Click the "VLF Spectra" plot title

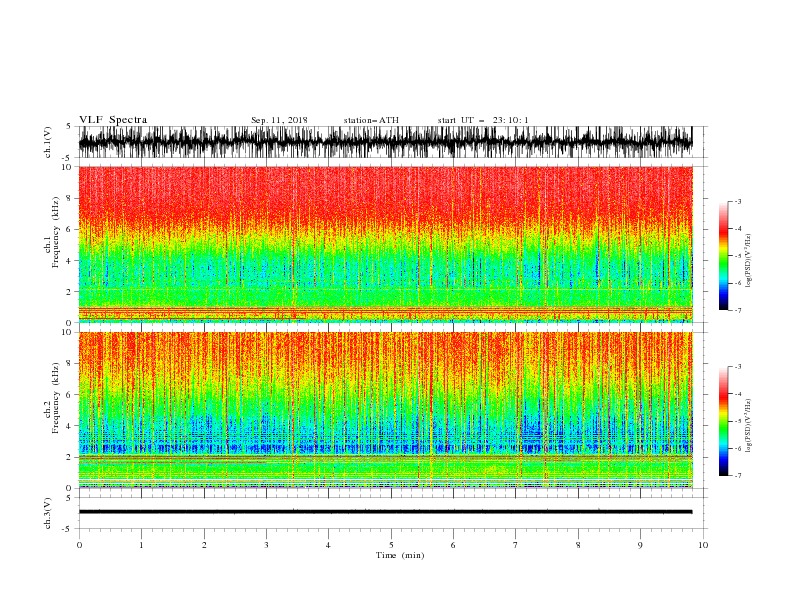(113, 120)
